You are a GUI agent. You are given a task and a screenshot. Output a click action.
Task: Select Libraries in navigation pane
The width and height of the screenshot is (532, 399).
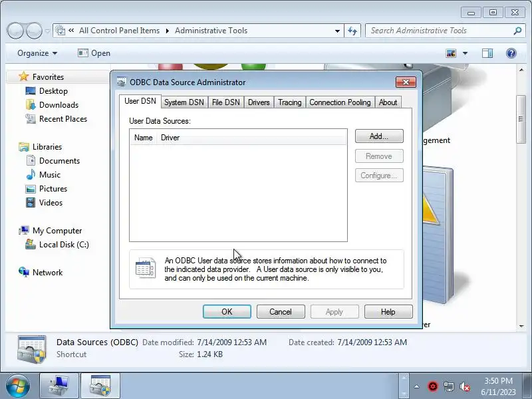click(x=47, y=146)
